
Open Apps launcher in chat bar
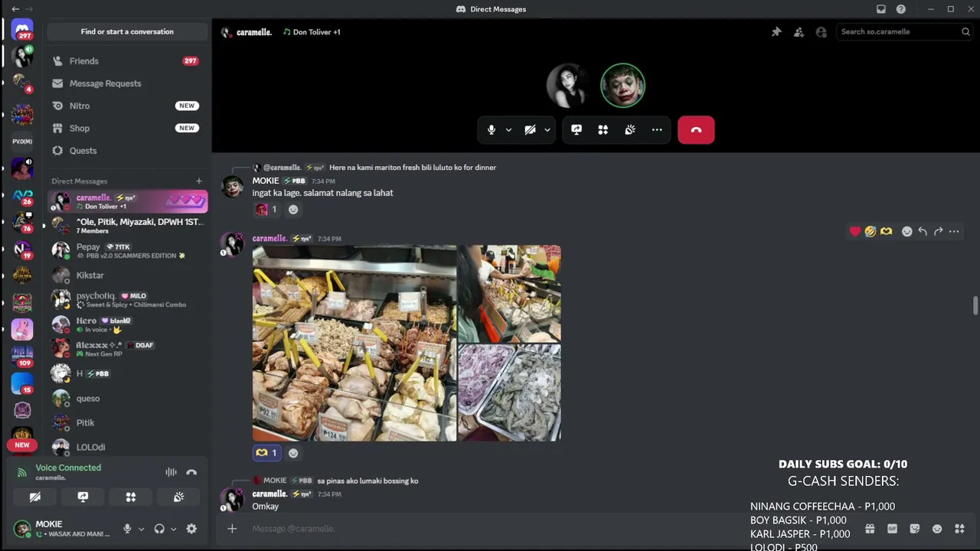pos(959,529)
